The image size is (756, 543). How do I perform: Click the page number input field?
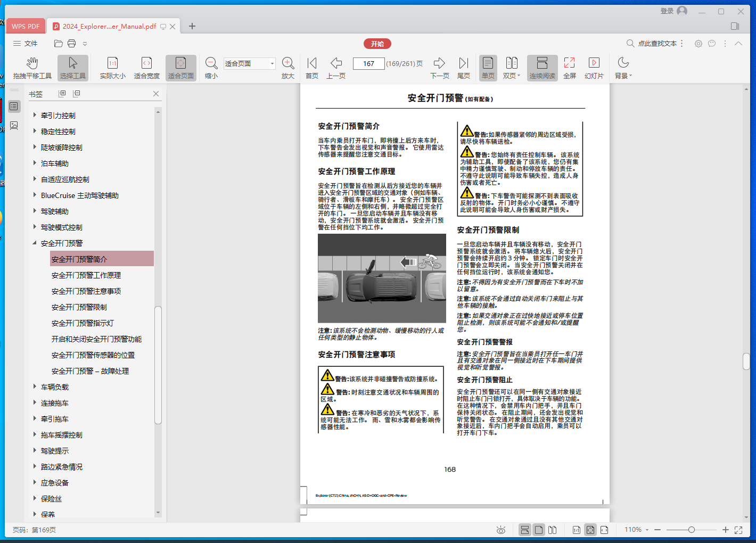point(368,63)
